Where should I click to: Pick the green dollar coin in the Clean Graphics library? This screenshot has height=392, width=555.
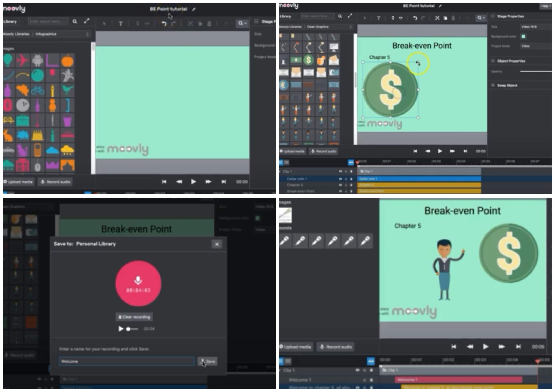coord(308,60)
